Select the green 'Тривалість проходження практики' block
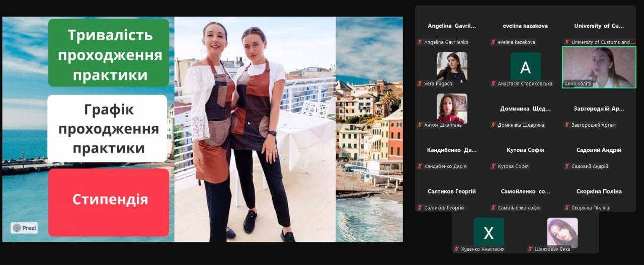644x265 pixels. pos(108,53)
